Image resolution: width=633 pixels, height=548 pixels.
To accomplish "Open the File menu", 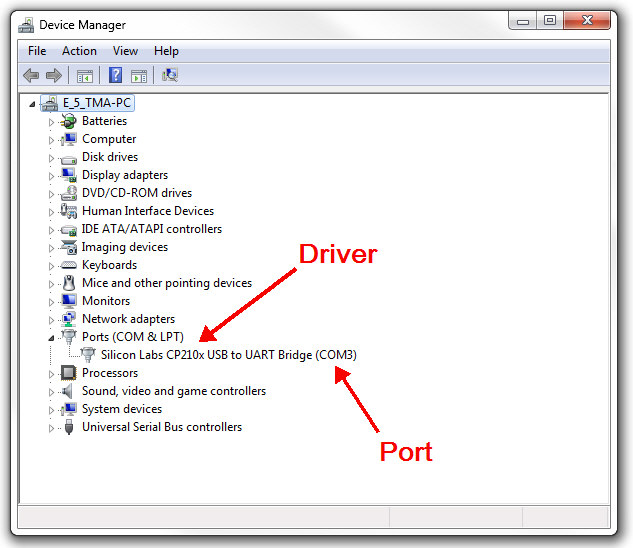I will point(37,51).
